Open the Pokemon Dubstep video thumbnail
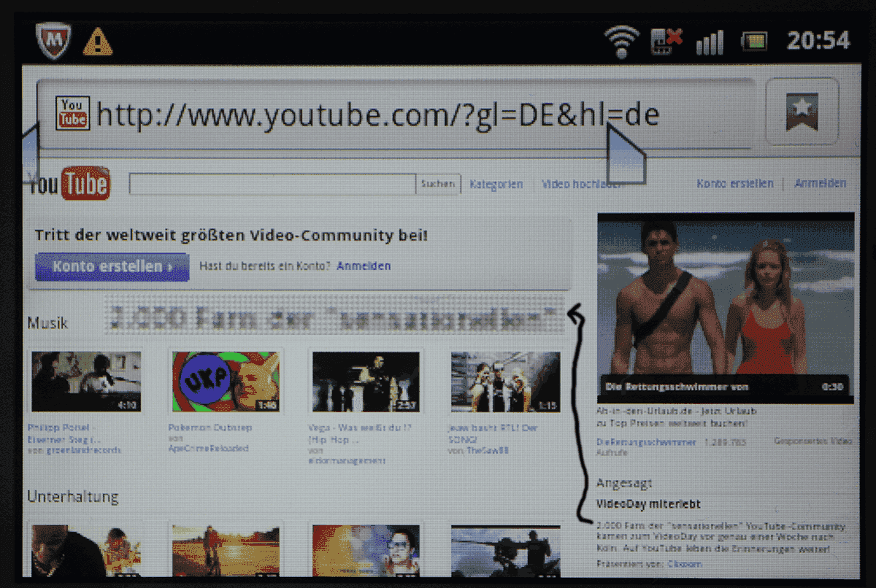This screenshot has width=876, height=588. coord(226,382)
